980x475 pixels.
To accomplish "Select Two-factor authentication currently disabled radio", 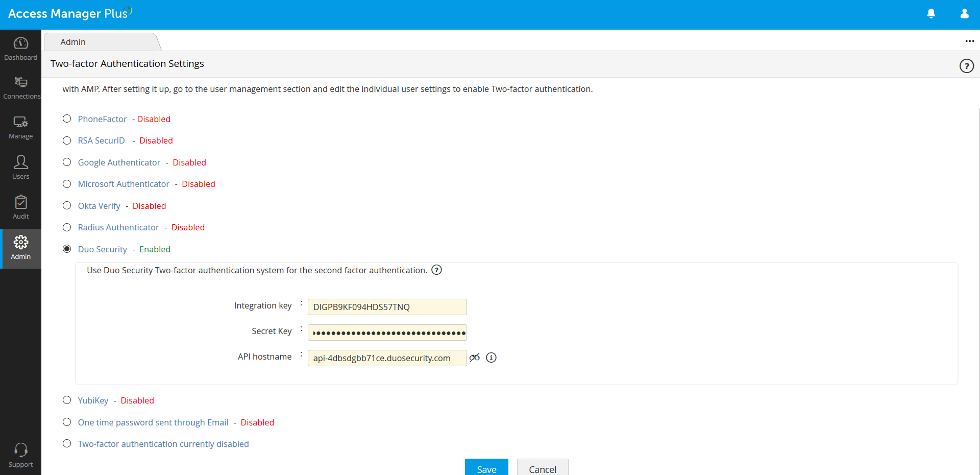I will pos(67,443).
